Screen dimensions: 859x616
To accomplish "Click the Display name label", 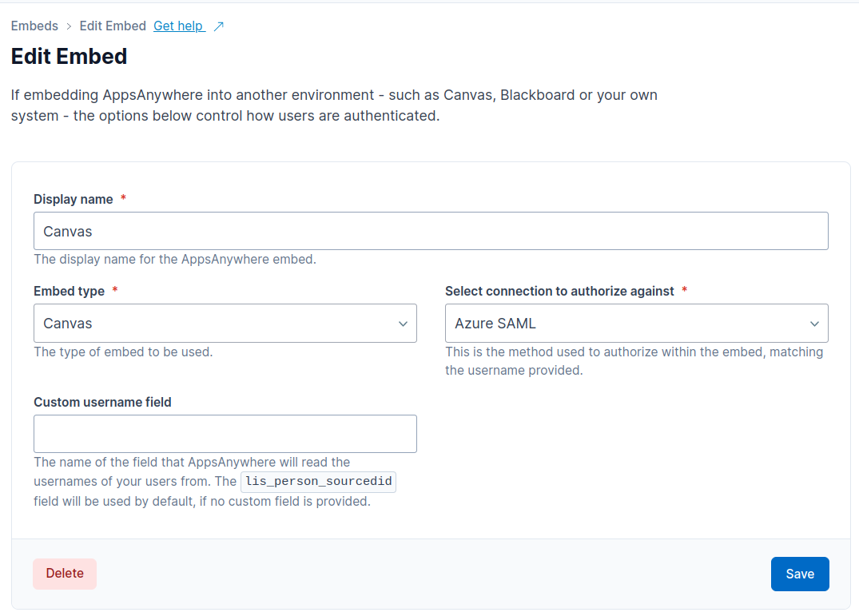I will pos(73,199).
